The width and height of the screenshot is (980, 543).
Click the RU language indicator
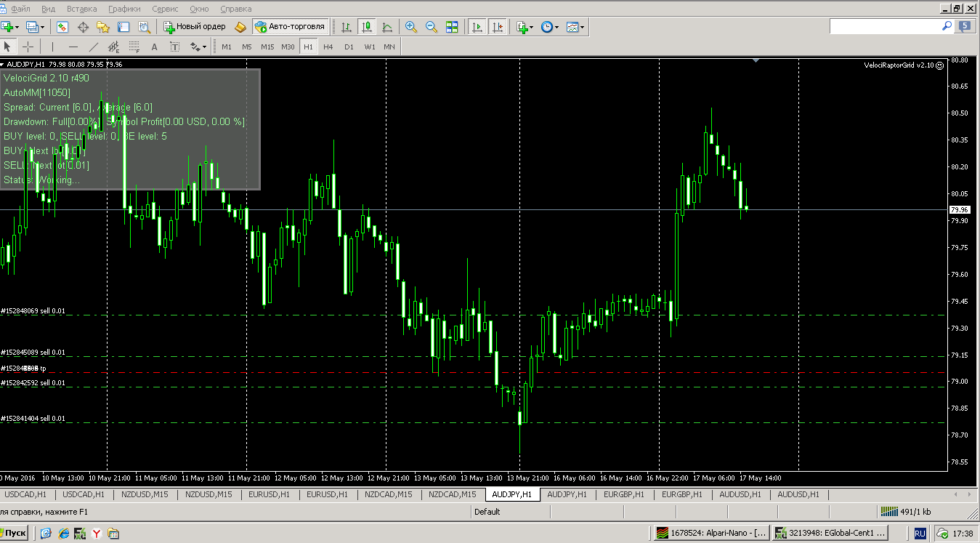[x=920, y=533]
